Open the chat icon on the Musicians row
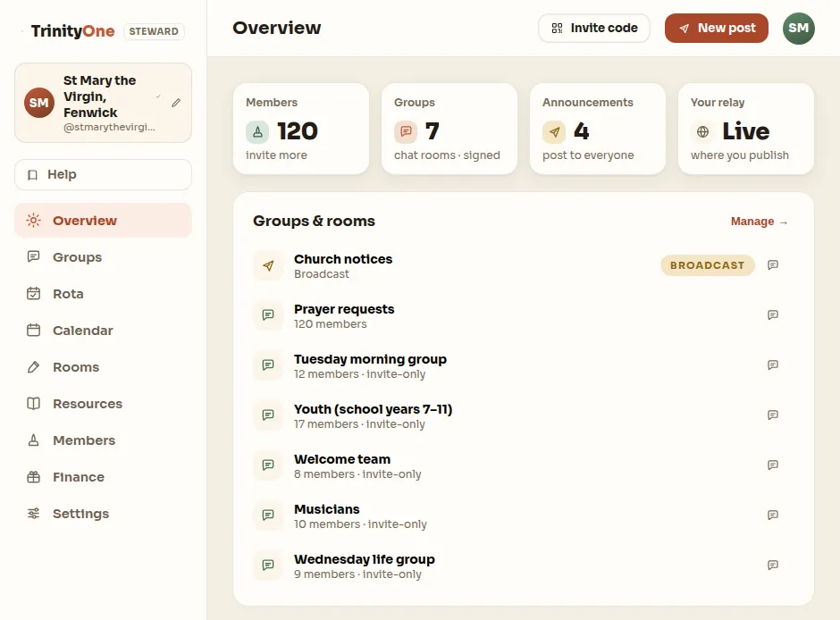The width and height of the screenshot is (840, 620). pos(772,515)
